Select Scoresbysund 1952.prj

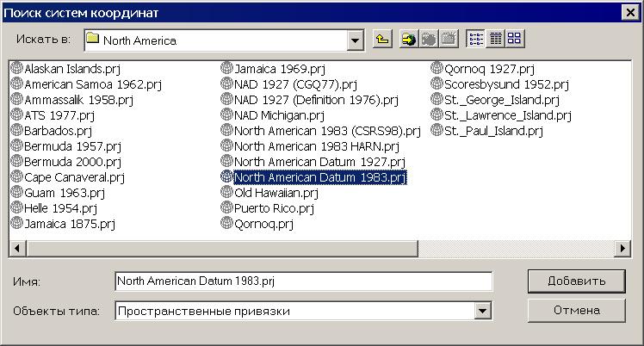(506, 84)
